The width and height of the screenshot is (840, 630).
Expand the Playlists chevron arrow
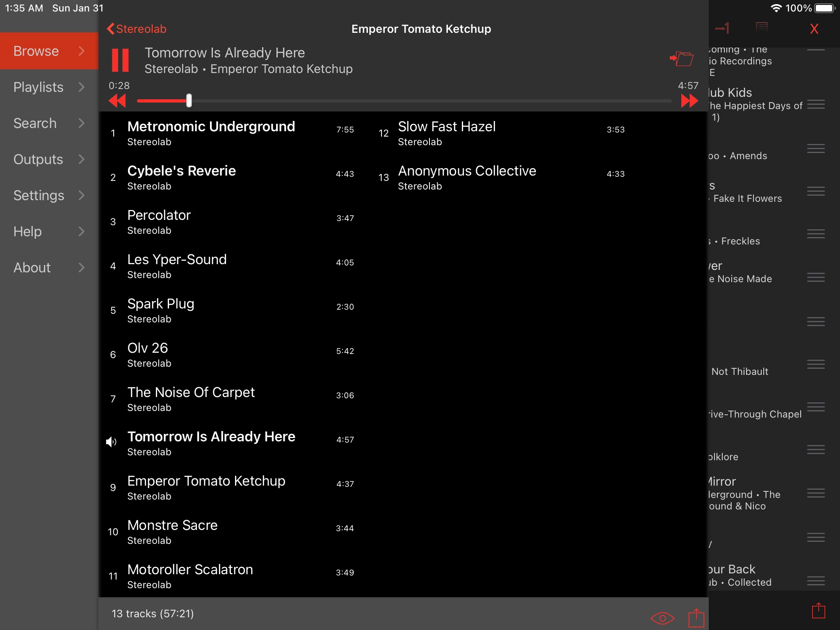[x=82, y=87]
